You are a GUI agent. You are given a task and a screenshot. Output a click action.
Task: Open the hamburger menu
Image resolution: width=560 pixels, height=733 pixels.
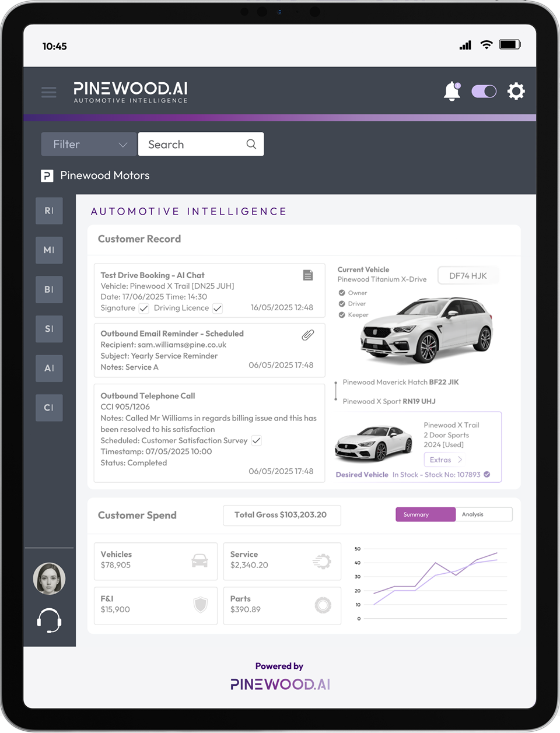[x=49, y=92]
